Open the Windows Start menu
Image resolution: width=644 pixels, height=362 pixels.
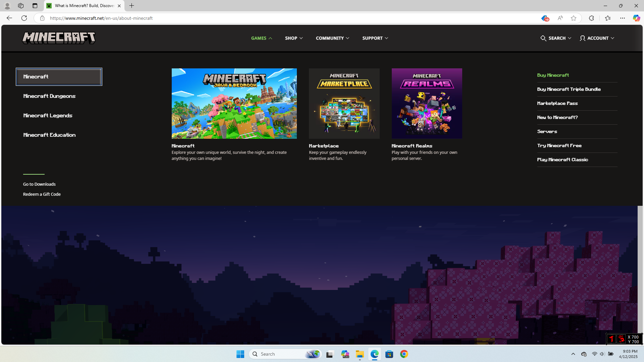[x=240, y=354]
